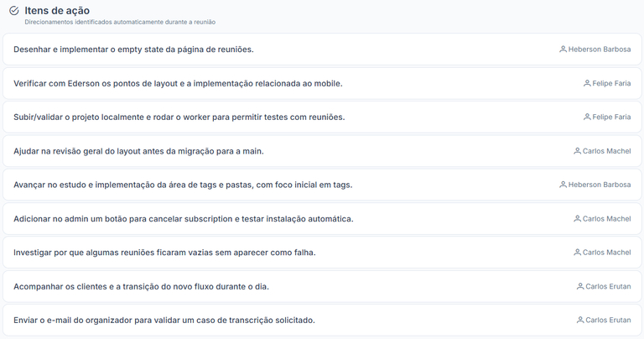
Task: Click Felipe Faria on the Subir/validar o projeto row
Action: click(611, 117)
